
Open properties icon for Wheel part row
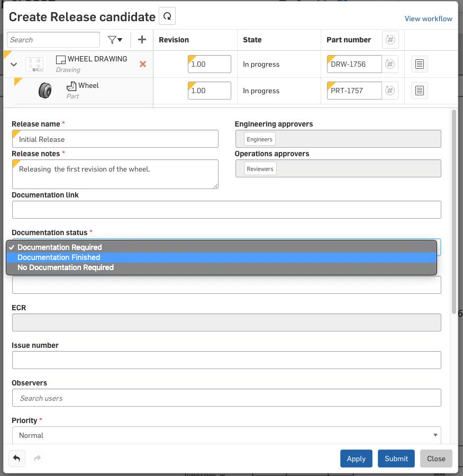coord(419,91)
